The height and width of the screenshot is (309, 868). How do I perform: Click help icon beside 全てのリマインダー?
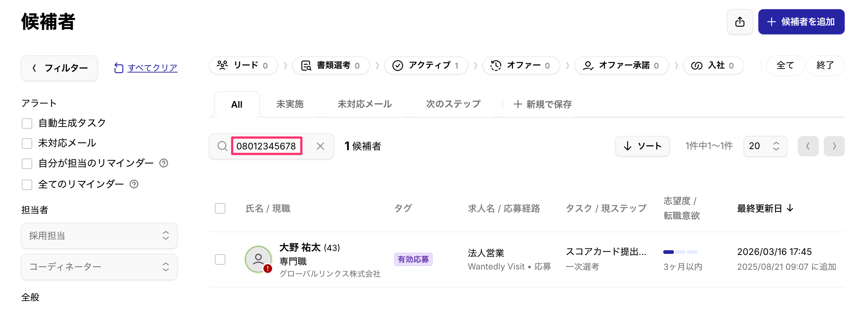(134, 184)
